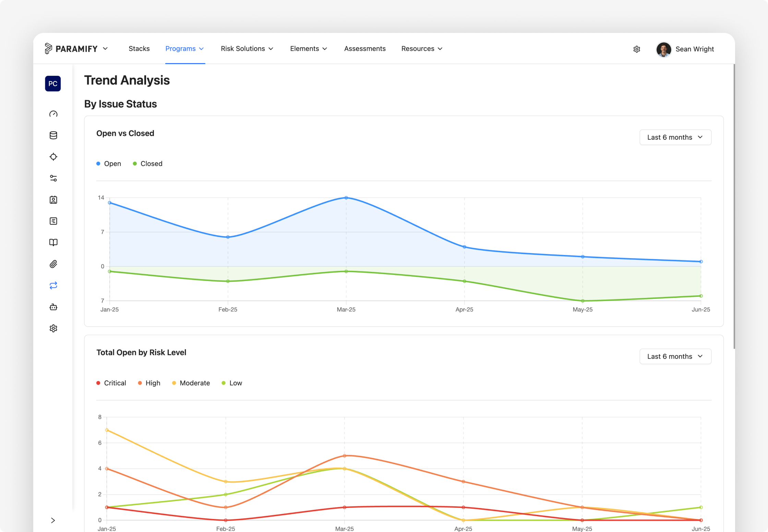Open the open-book sidebar icon
The height and width of the screenshot is (532, 768).
point(53,243)
